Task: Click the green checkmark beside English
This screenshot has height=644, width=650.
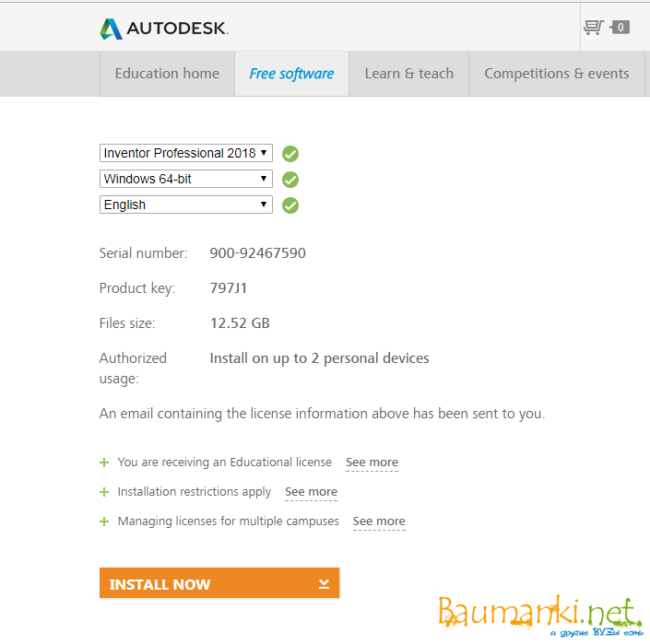Action: point(290,205)
